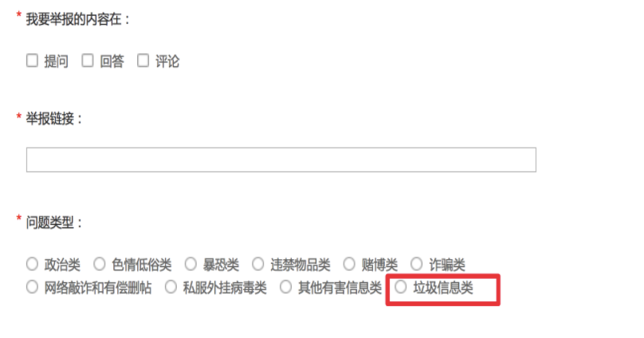
Task: Pick the 违禁物品类 radio option
Action: pyautogui.click(x=258, y=264)
